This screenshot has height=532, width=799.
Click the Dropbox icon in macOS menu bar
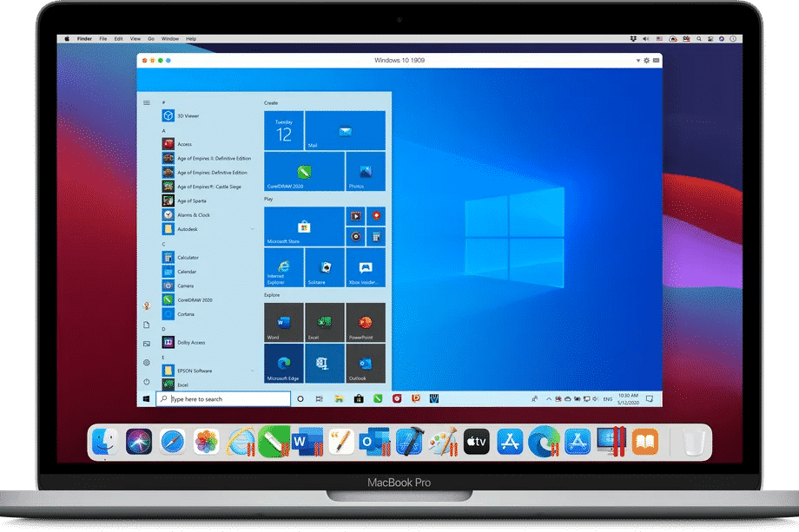633,39
